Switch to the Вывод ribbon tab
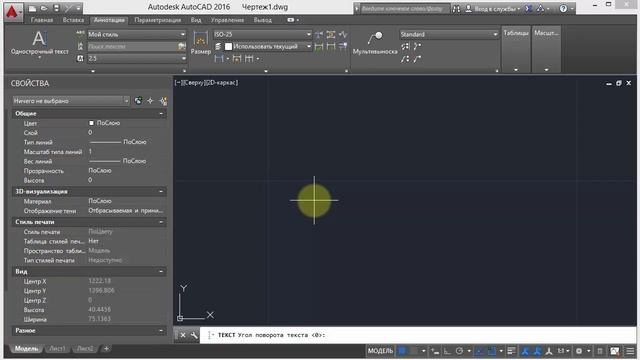640x360 pixels. pos(262,20)
